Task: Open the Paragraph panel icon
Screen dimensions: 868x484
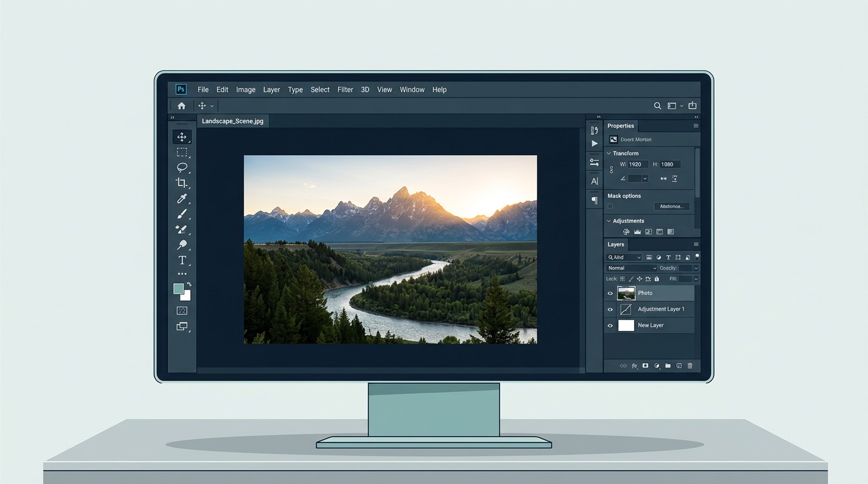Action: [x=594, y=200]
